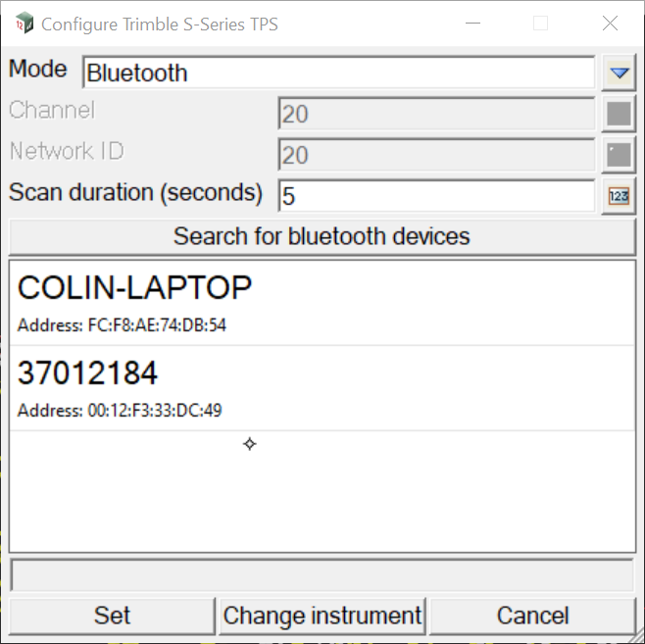
Task: Click the Change instrument button
Action: point(322,616)
